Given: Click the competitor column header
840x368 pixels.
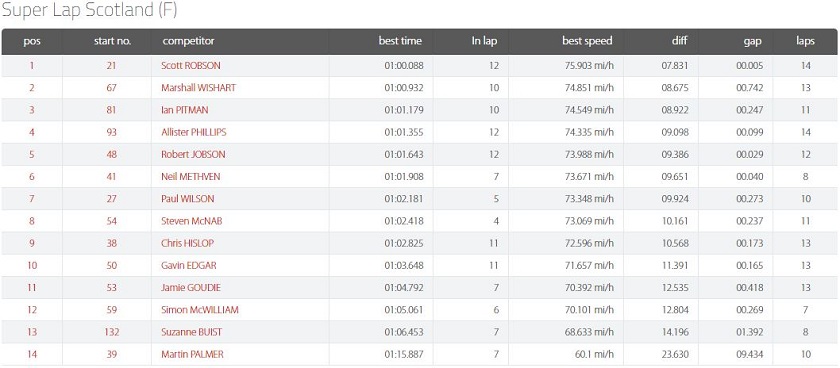Looking at the screenshot, I should (x=188, y=41).
